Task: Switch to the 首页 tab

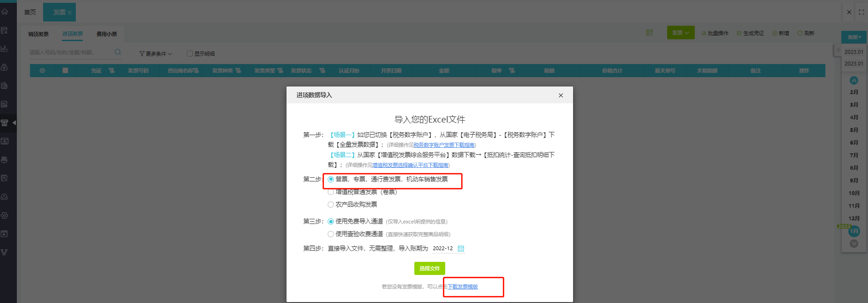Action: 30,12
